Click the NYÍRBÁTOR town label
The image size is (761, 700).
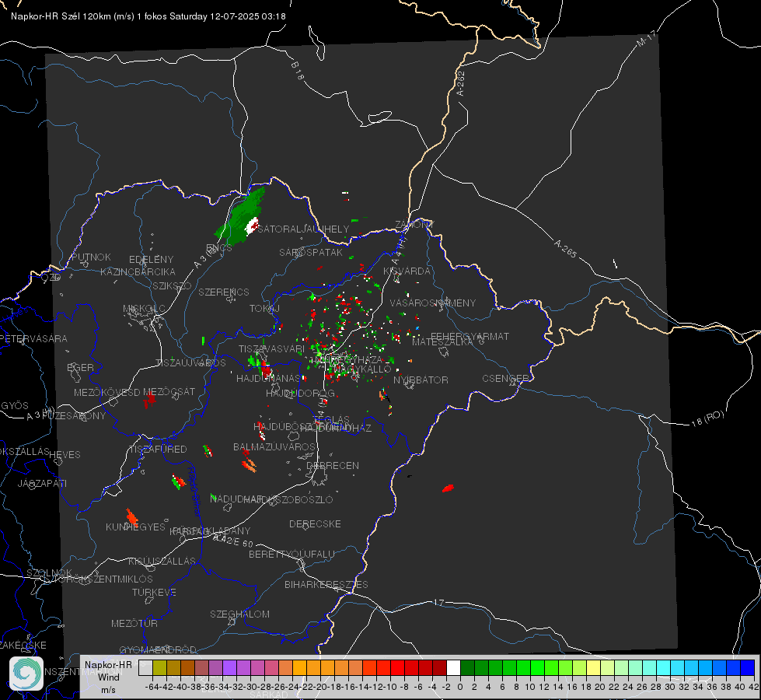point(421,380)
